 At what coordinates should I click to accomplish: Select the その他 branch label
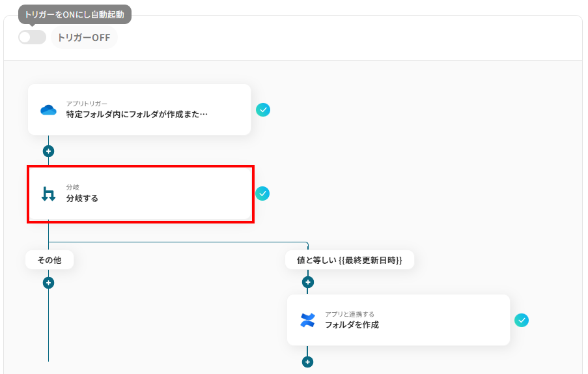49,260
